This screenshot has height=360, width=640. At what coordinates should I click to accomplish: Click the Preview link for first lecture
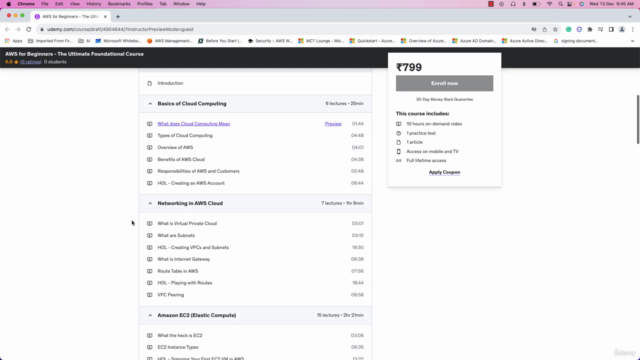click(333, 124)
